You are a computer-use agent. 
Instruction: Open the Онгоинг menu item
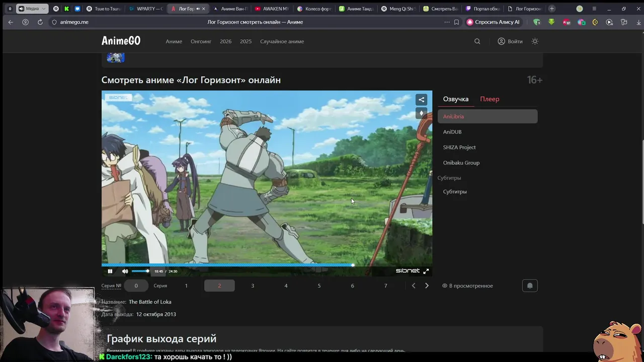click(x=201, y=41)
